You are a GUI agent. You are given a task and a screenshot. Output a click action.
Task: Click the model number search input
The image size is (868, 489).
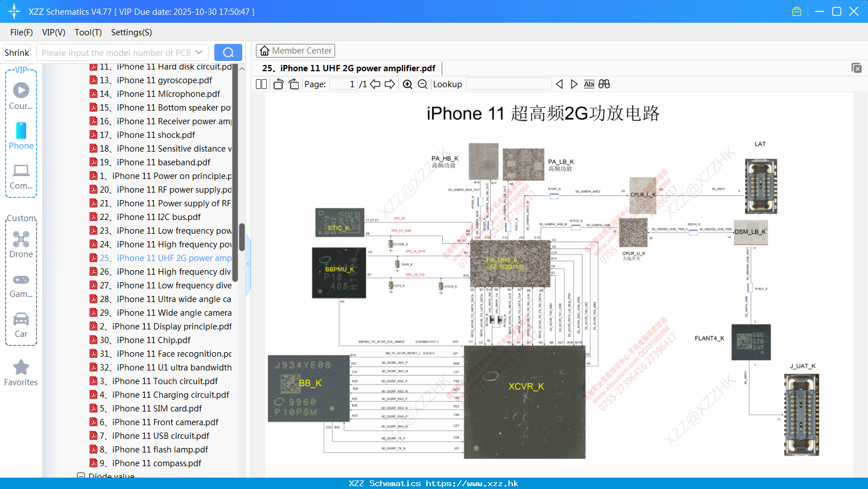116,52
